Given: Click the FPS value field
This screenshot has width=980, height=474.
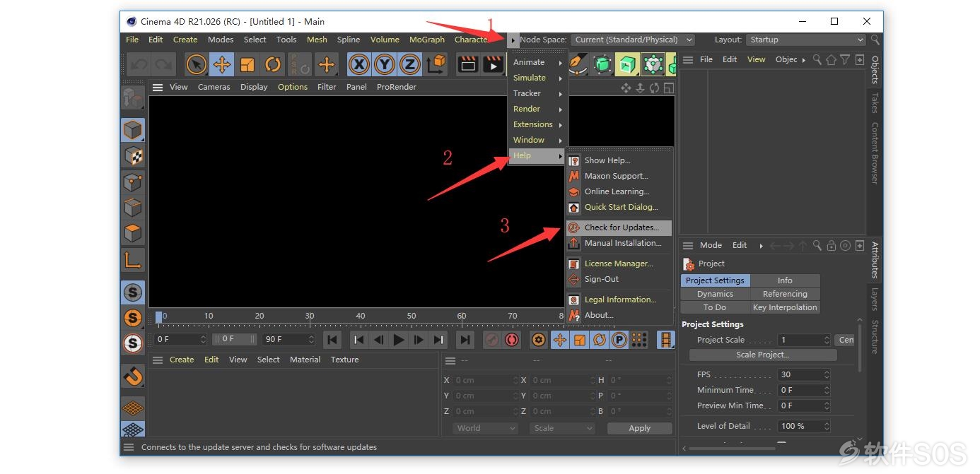Looking at the screenshot, I should (x=804, y=374).
